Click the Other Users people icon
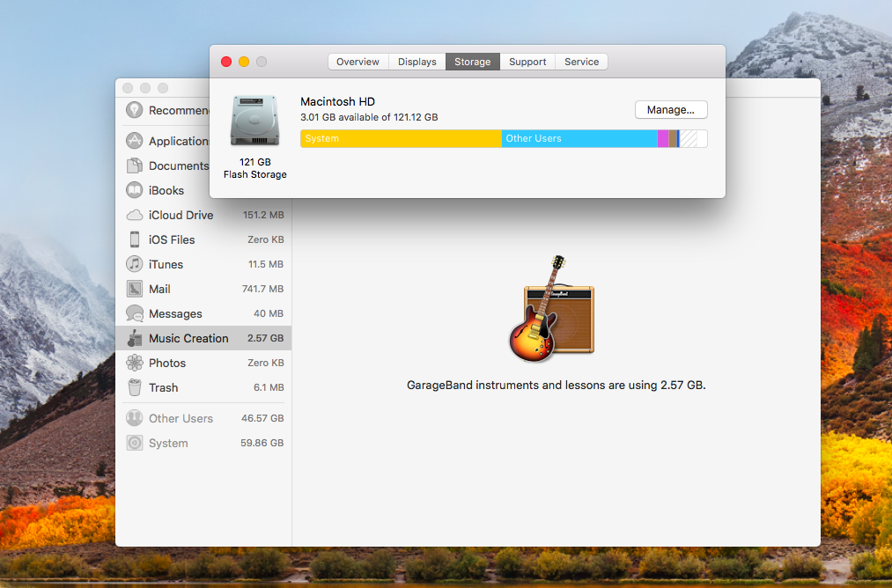 point(134,418)
